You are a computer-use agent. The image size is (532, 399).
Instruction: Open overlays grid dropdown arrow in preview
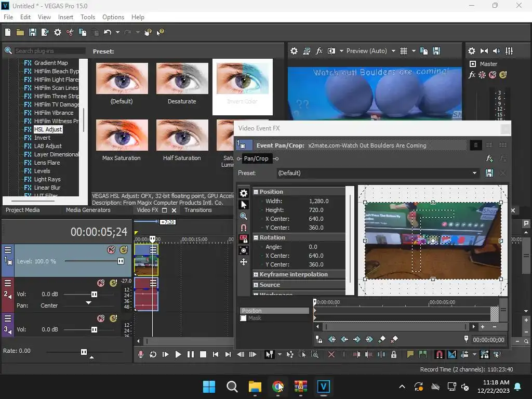[414, 51]
